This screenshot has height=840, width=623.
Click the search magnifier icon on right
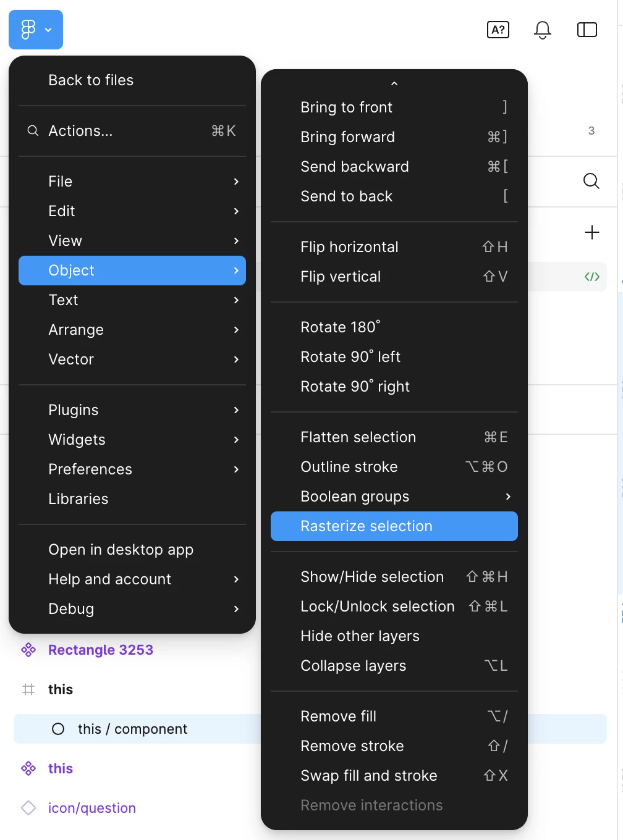coord(591,181)
